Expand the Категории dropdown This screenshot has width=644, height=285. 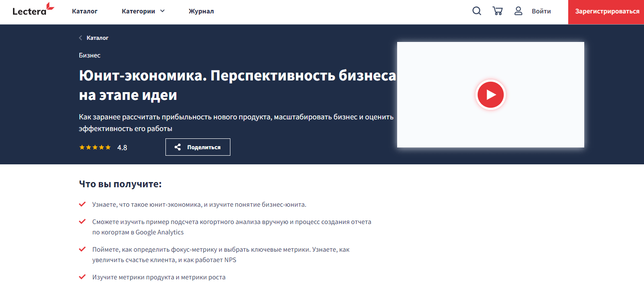coord(143,11)
